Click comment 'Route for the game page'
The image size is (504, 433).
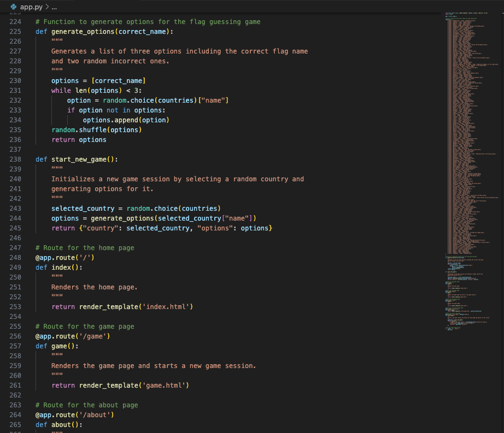coord(85,327)
